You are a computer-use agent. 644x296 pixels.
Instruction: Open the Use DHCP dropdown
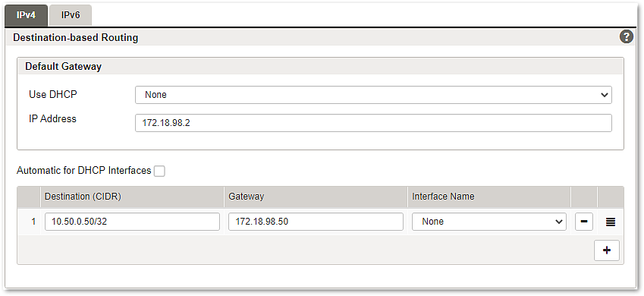tap(373, 95)
